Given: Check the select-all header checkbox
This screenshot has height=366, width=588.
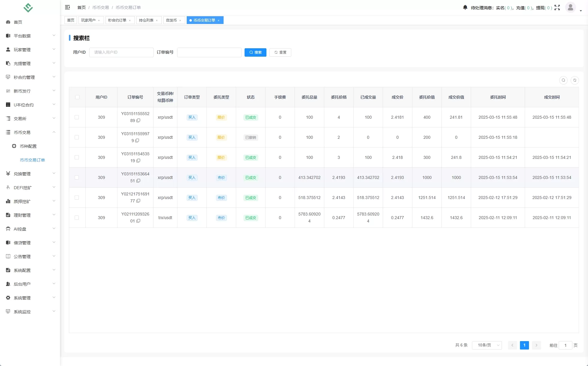Looking at the screenshot, I should point(77,97).
